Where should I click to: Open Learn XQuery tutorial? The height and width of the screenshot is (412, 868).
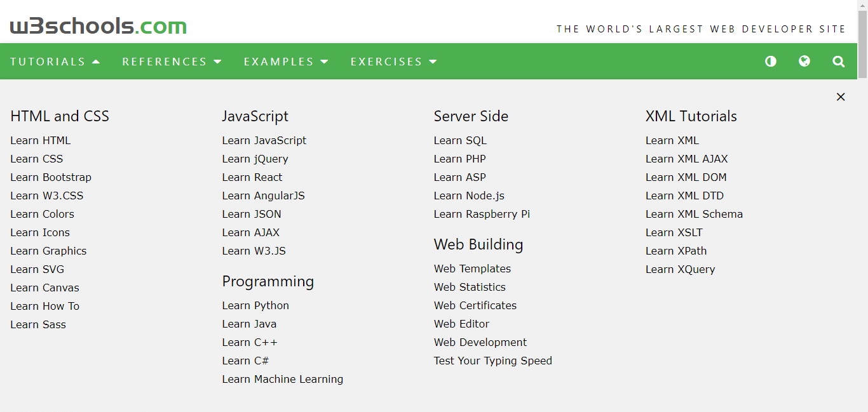(x=681, y=269)
